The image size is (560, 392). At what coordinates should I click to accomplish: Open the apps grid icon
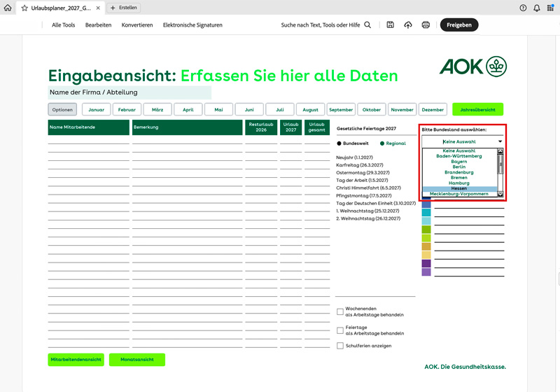(550, 8)
